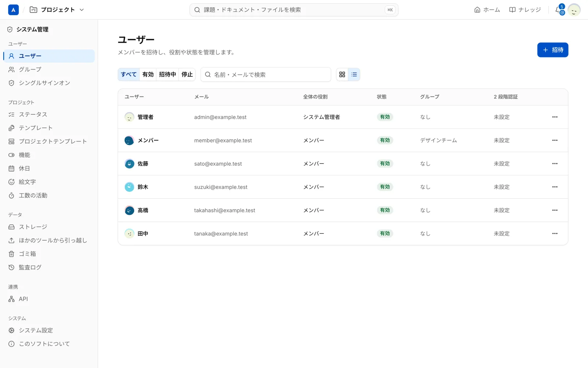Open 工数の活動 page

pyautogui.click(x=49, y=195)
